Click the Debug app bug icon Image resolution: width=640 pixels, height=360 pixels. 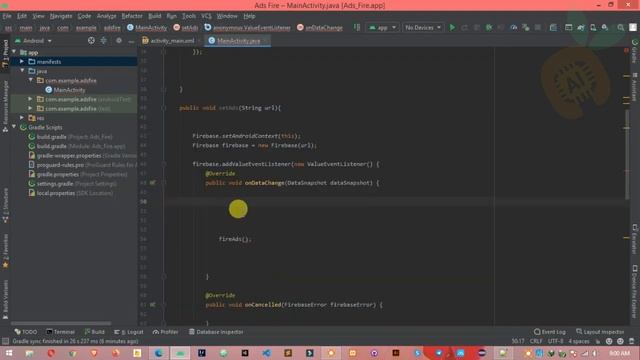489,28
